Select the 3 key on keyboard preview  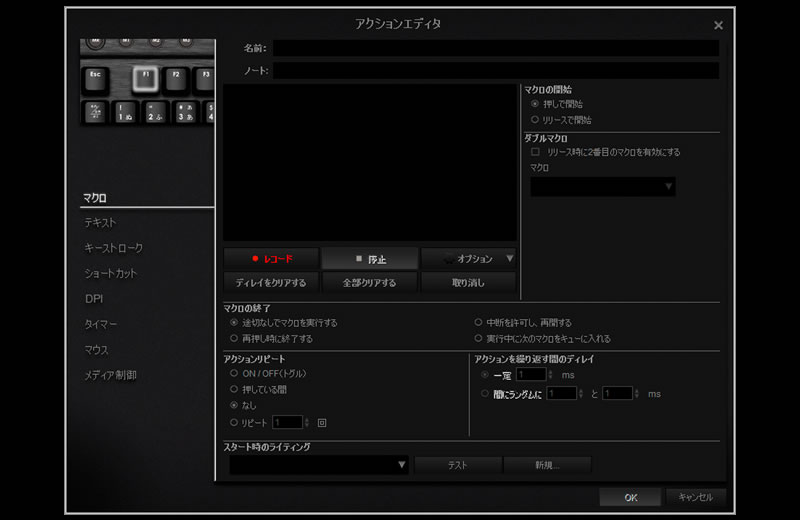click(x=185, y=112)
